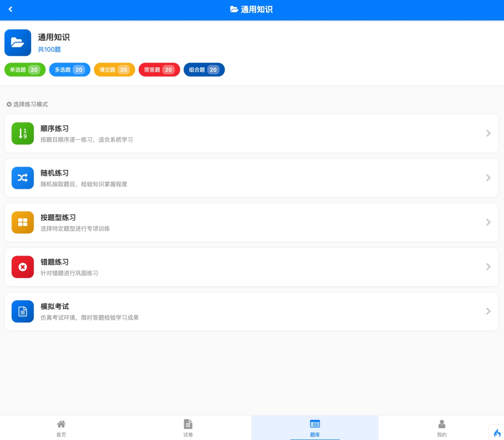Image resolution: width=504 pixels, height=440 pixels.
Task: Select the blue shuffle 随机练习 icon
Action: [x=23, y=178]
